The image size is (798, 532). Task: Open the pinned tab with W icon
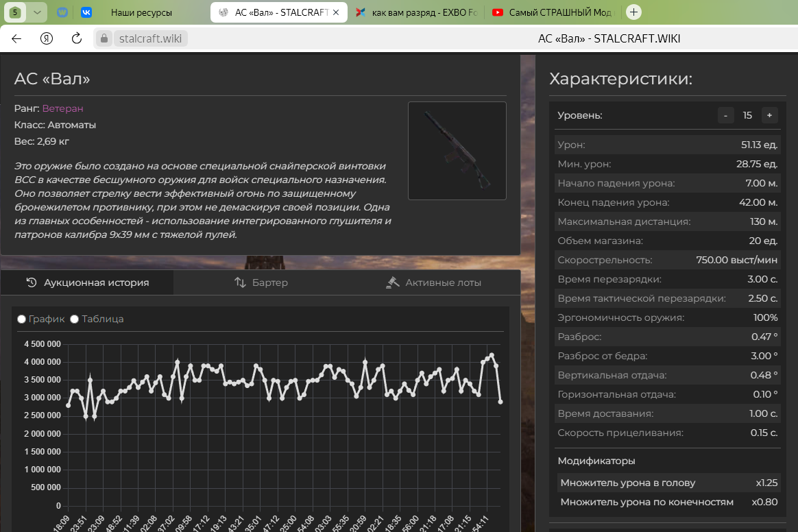(x=62, y=12)
